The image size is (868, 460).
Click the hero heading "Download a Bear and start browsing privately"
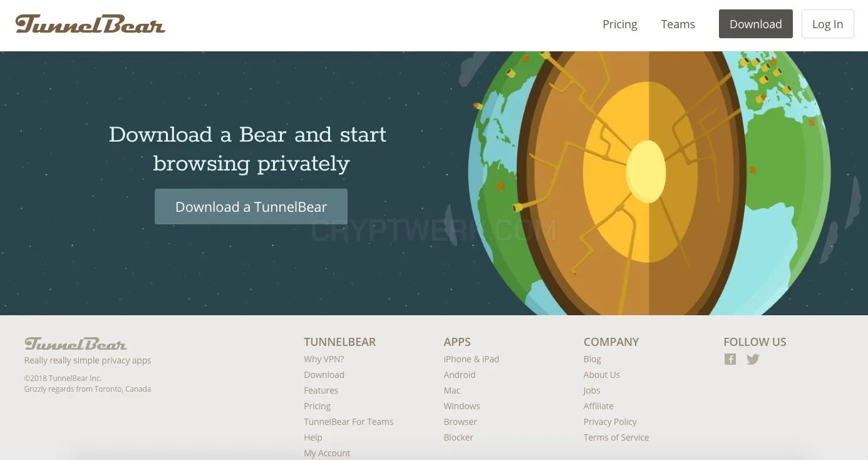248,149
